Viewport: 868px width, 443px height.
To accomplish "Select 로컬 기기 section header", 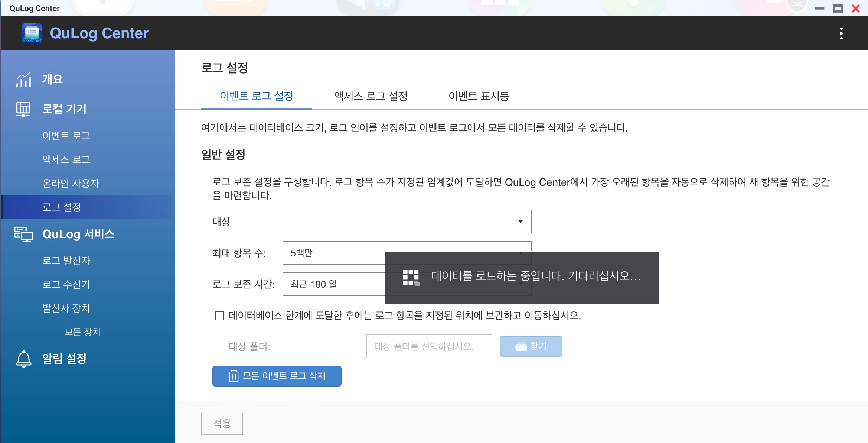I will point(64,109).
